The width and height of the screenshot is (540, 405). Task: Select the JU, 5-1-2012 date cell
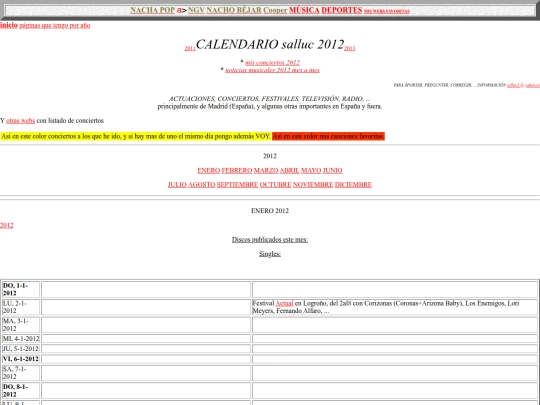click(21, 349)
